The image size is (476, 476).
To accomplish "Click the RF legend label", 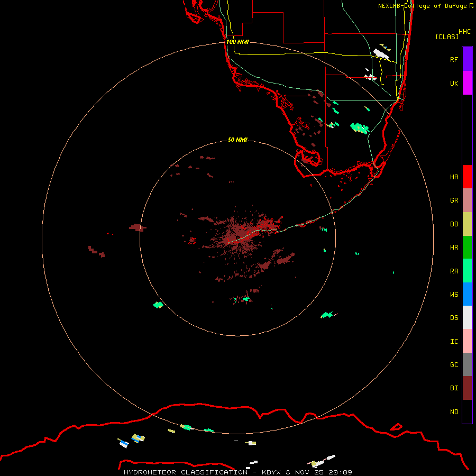I will (454, 59).
